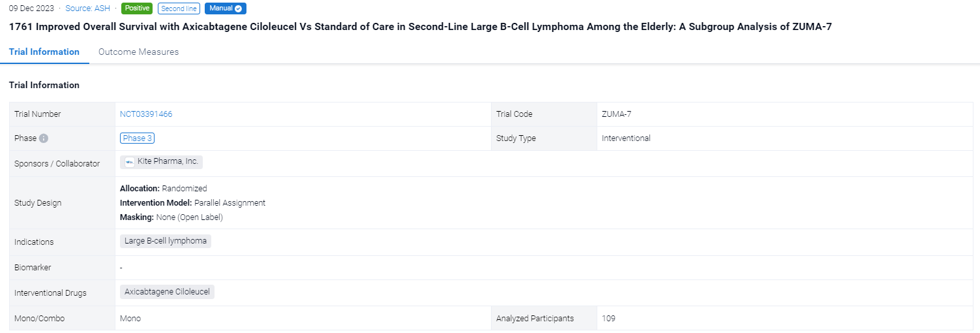Image resolution: width=980 pixels, height=333 pixels.
Task: Click the Interventional study type value
Action: 626,138
